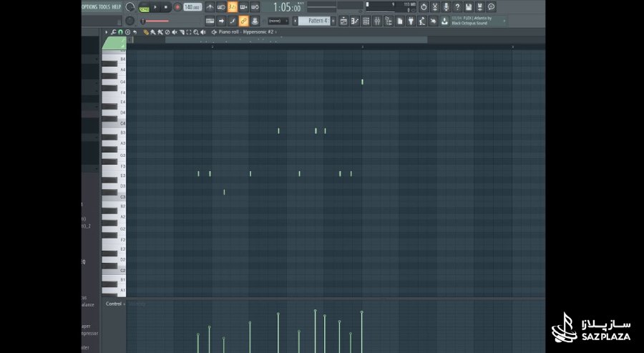Image resolution: width=644 pixels, height=353 pixels.
Task: Select the paint brush tool
Action: 153,32
